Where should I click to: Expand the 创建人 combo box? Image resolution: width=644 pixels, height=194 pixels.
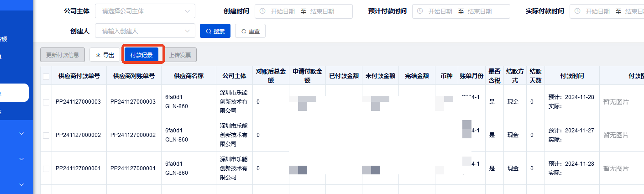click(145, 31)
